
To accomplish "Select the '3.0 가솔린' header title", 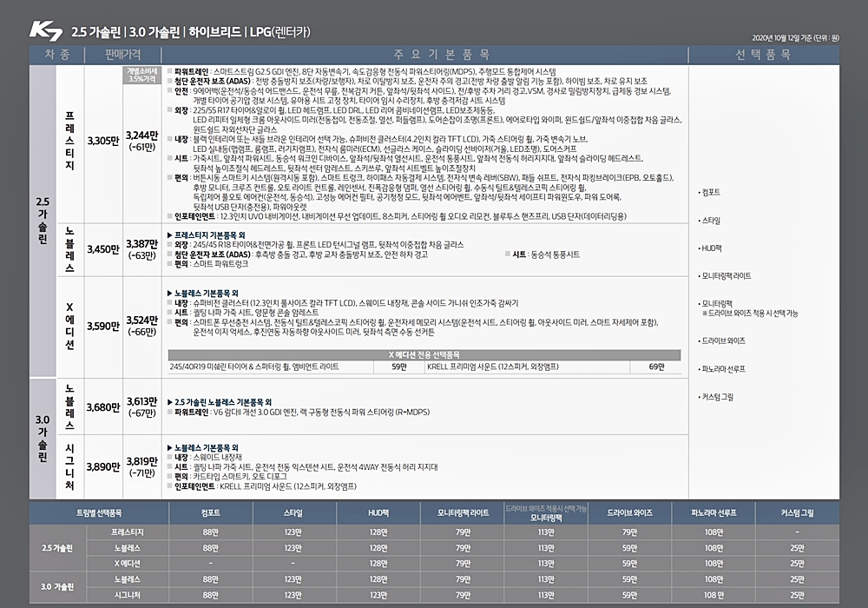I will tap(155, 33).
